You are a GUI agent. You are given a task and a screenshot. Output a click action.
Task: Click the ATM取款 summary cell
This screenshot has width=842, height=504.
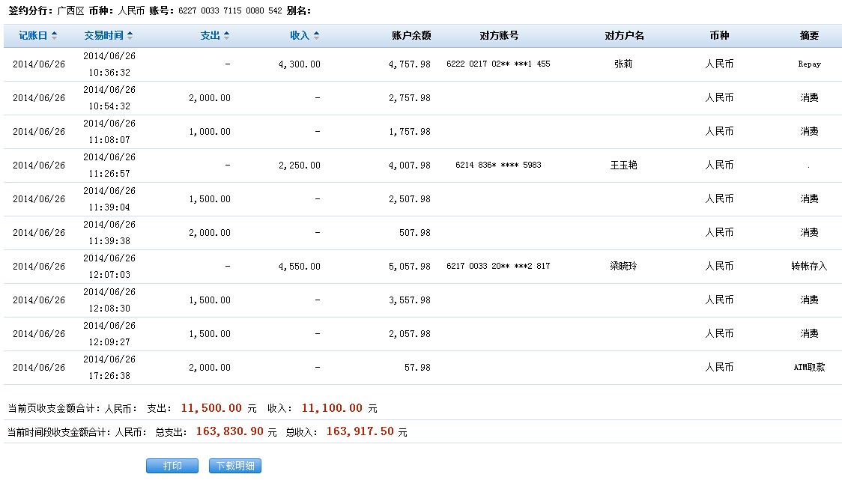pyautogui.click(x=809, y=368)
